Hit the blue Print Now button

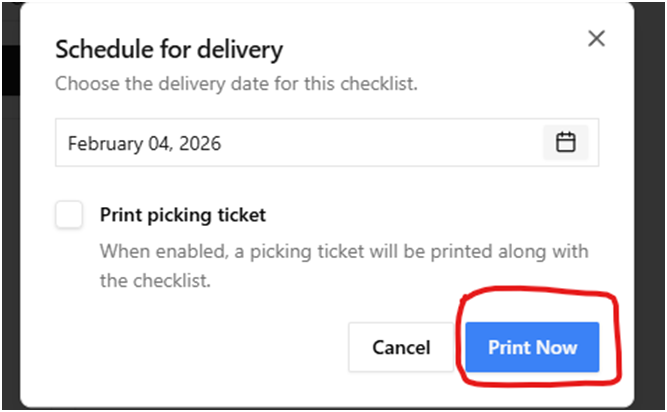(x=532, y=348)
